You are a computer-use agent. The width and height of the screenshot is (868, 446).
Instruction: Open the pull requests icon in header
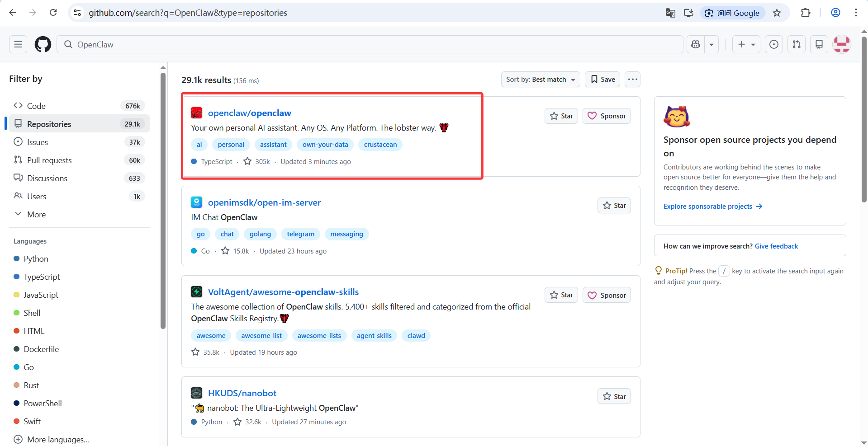(x=797, y=44)
